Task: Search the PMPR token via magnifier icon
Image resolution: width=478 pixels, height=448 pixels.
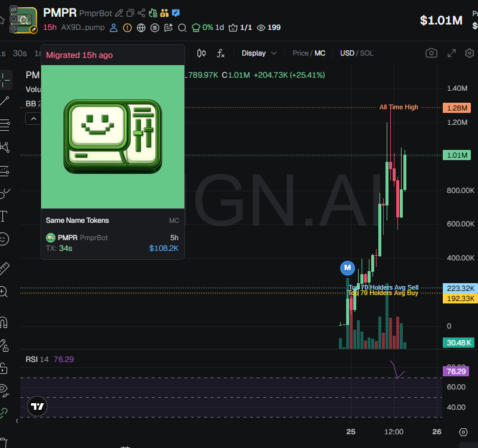Action: click(x=183, y=27)
